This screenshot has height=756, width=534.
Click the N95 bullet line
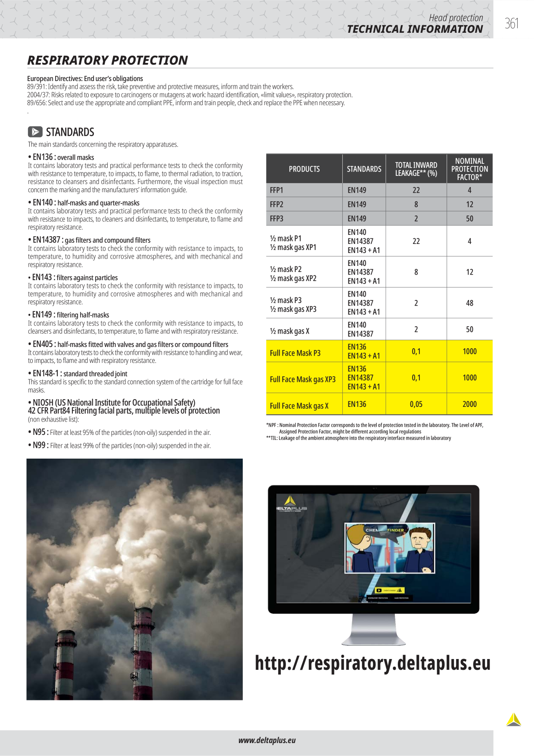119,432
